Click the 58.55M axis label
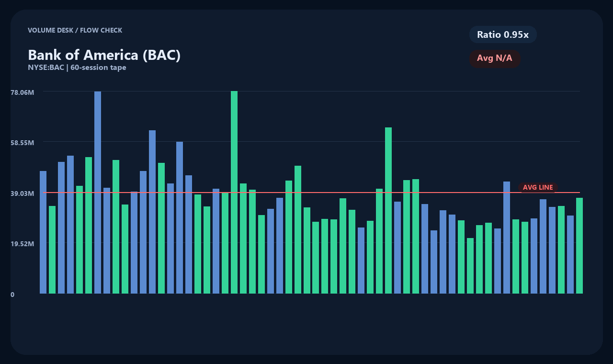 click(x=23, y=143)
